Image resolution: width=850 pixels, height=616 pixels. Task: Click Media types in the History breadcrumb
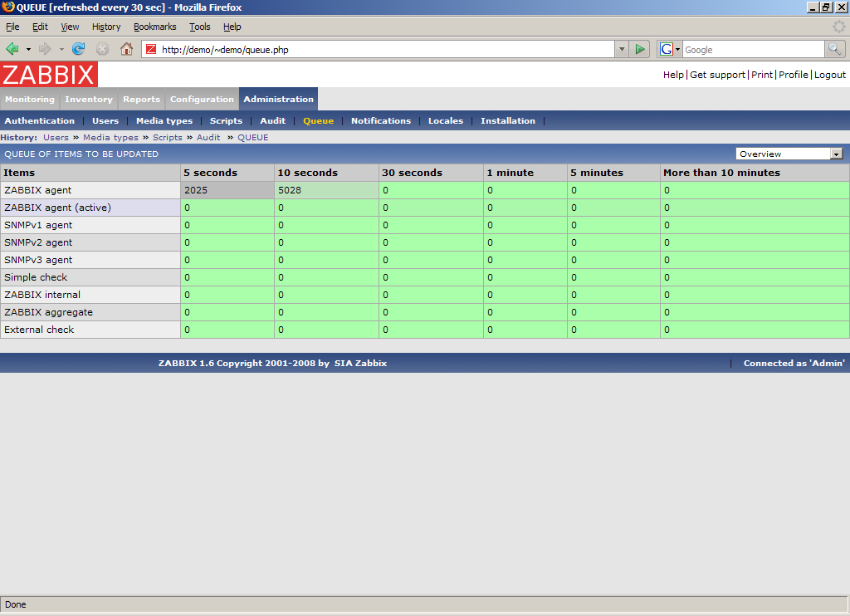coord(110,138)
